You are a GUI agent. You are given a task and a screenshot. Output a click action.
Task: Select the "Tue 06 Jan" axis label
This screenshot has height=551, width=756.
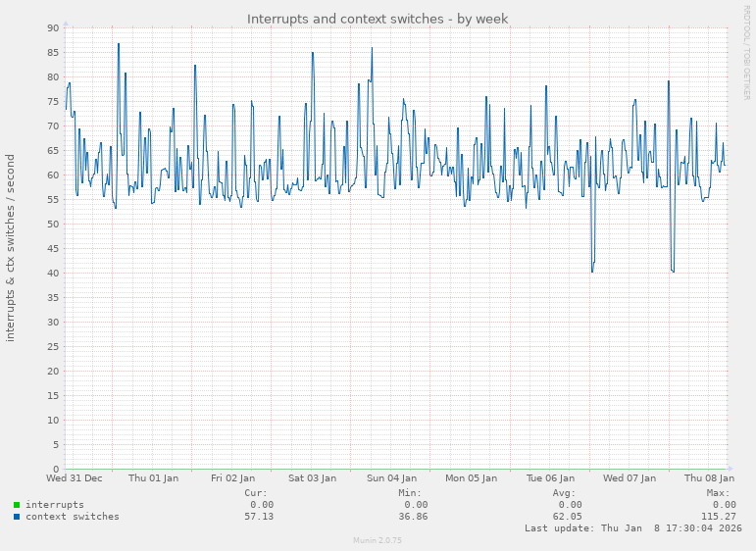(550, 478)
